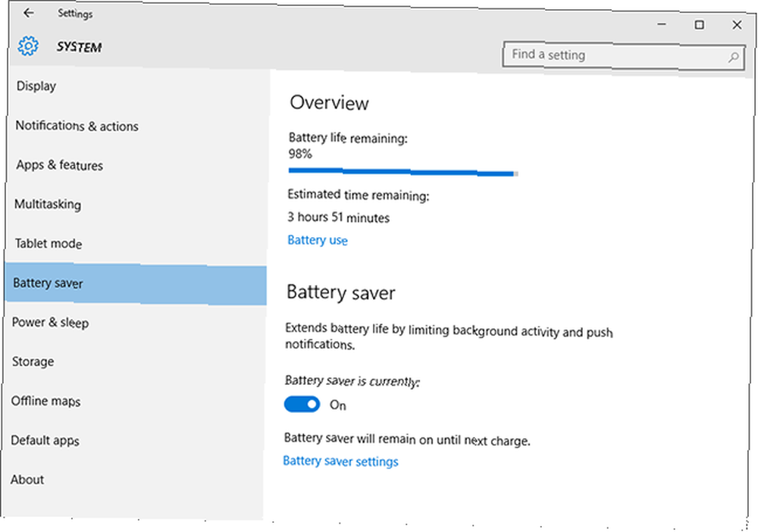Screen dimensions: 758x532
Task: Click the 3 hours 51 minutes estimate
Action: (x=338, y=217)
